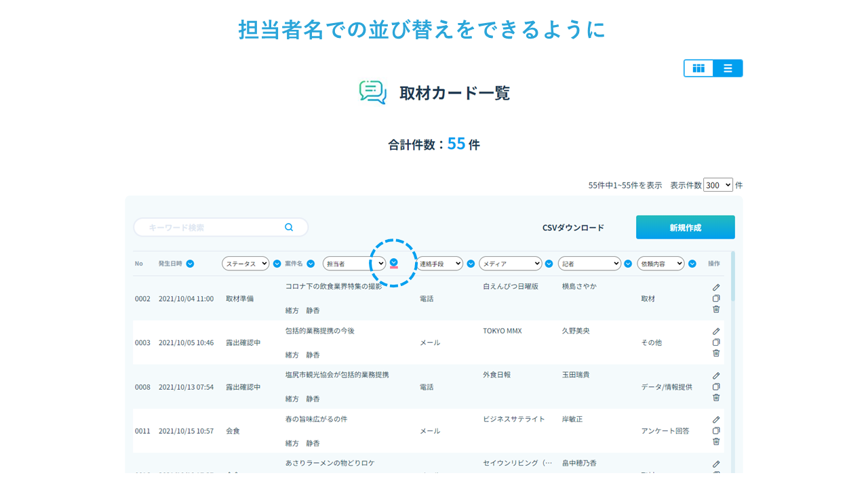868x488 pixels.
Task: Switch to the list view toggle
Action: click(728, 68)
